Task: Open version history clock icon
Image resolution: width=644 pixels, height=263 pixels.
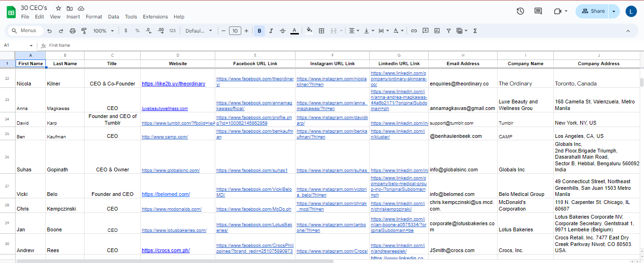Action: click(x=520, y=11)
